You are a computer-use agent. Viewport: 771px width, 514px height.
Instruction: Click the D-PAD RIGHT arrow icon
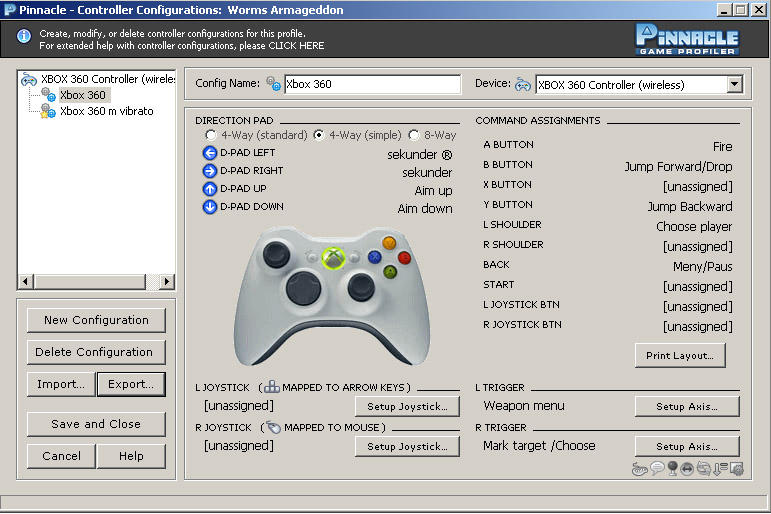(x=209, y=171)
